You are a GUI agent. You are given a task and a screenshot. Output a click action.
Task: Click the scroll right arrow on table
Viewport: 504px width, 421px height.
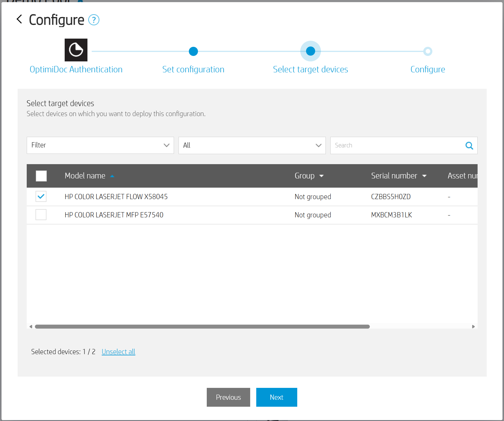pyautogui.click(x=473, y=326)
